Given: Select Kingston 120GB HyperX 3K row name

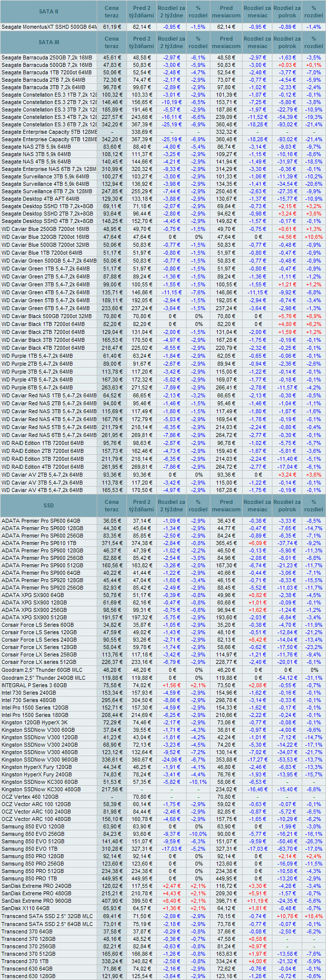Looking at the screenshot, I should (x=34, y=722).
